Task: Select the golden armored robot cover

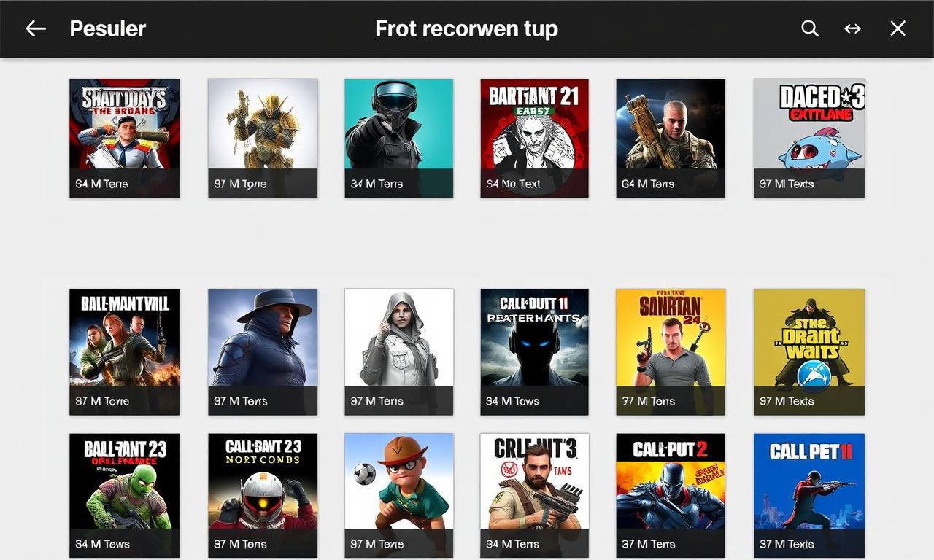Action: (x=263, y=138)
